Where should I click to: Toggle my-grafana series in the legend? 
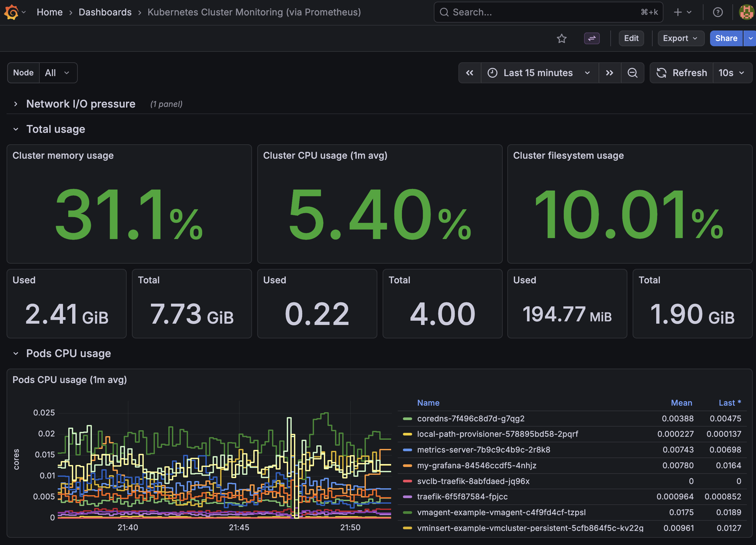(x=476, y=465)
